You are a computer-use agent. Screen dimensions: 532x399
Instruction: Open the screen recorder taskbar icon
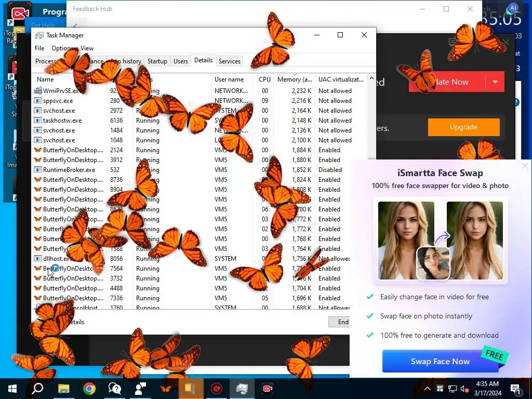(x=268, y=389)
